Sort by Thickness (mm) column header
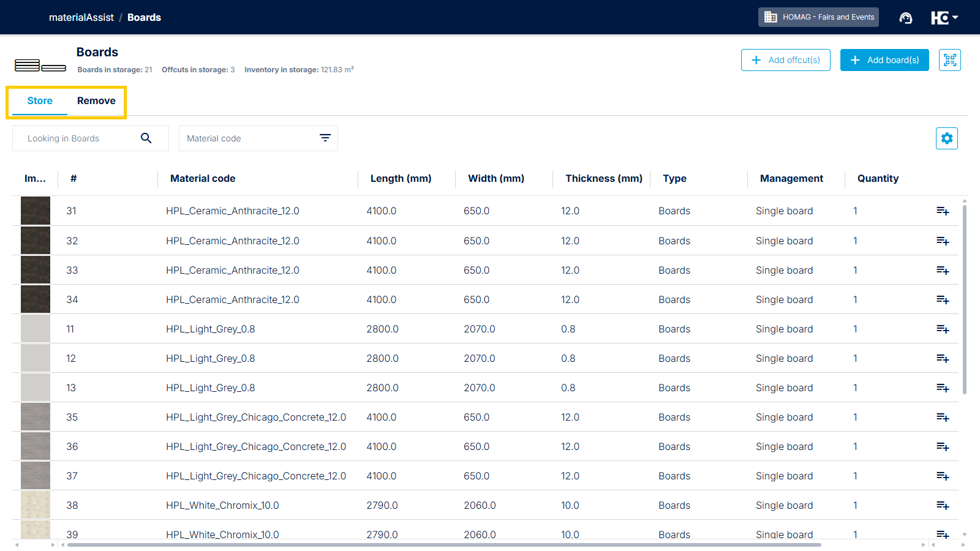The height and width of the screenshot is (551, 980). [x=604, y=179]
